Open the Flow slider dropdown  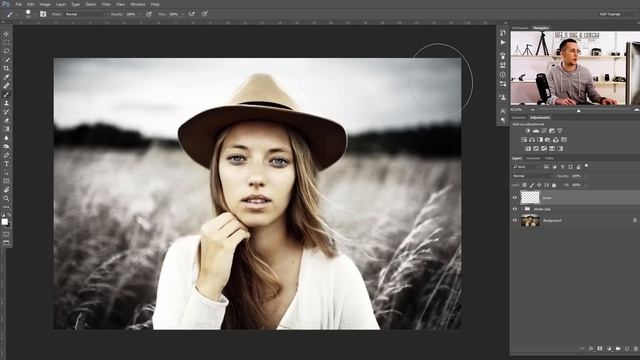[x=183, y=14]
